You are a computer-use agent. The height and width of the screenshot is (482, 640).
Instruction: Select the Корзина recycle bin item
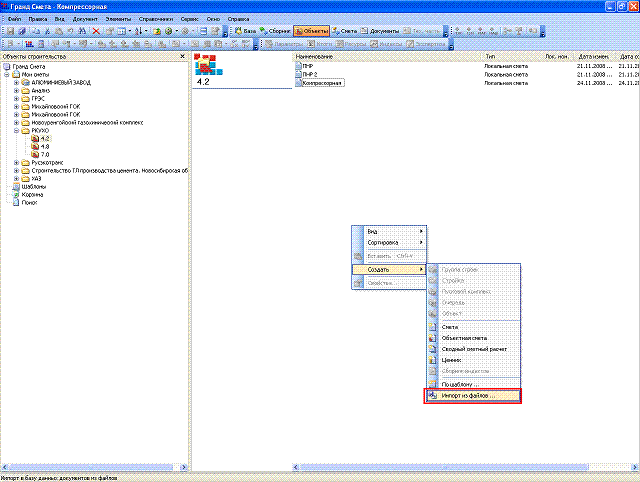(32, 193)
